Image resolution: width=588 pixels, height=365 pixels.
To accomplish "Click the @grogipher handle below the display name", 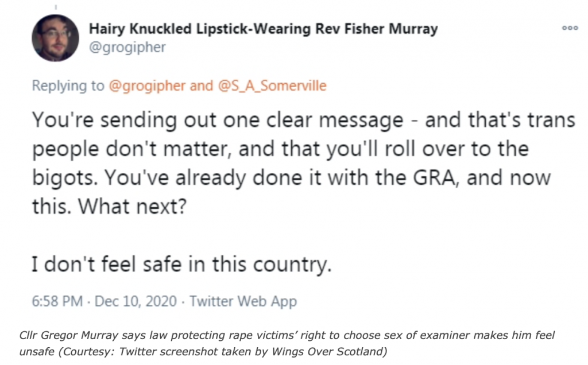I will (x=127, y=48).
